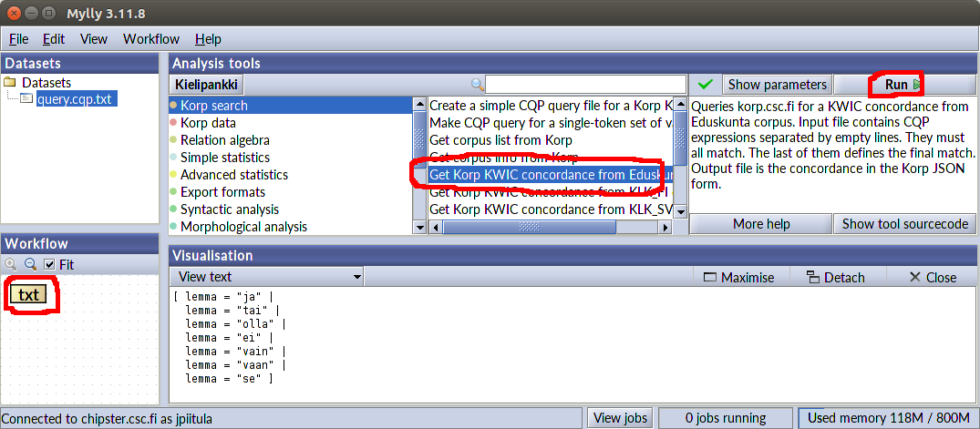This screenshot has height=429, width=980.
Task: Click inside the tool search field
Action: (585, 85)
